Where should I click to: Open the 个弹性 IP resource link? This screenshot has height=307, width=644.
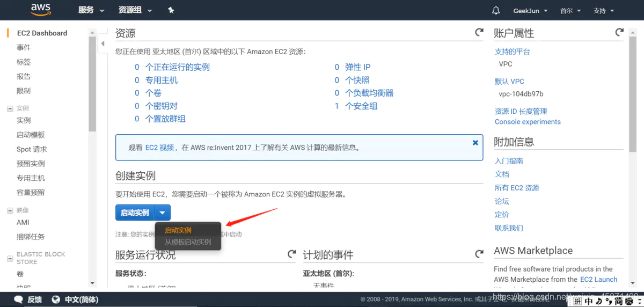click(x=358, y=67)
